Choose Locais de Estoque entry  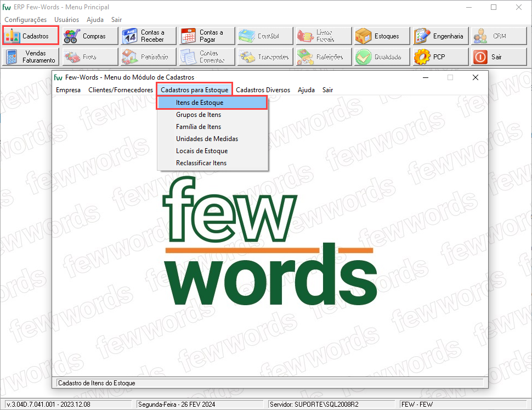pyautogui.click(x=213, y=151)
